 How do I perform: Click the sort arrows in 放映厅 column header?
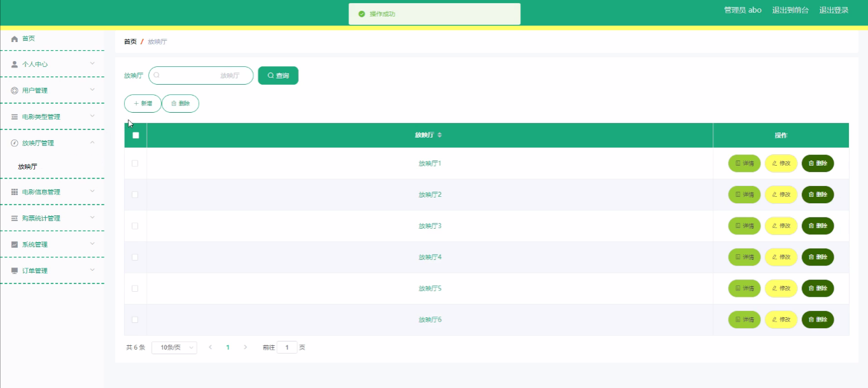(439, 135)
